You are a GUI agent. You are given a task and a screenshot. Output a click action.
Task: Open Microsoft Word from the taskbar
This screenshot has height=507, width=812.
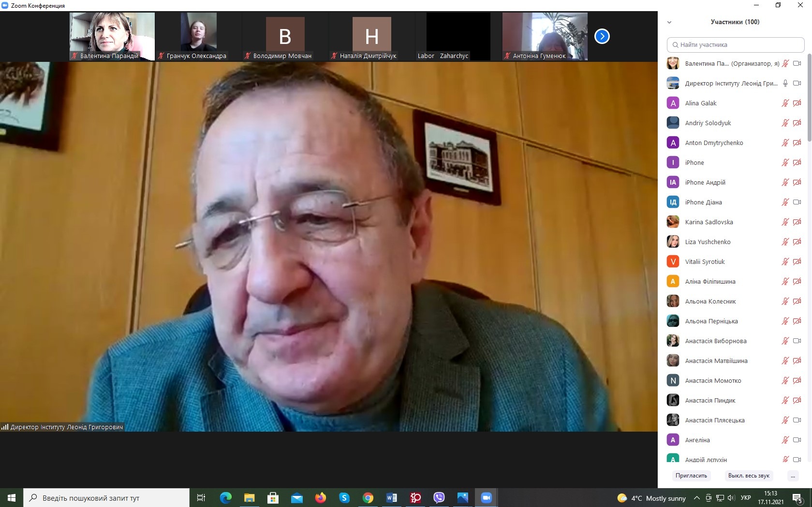click(391, 498)
